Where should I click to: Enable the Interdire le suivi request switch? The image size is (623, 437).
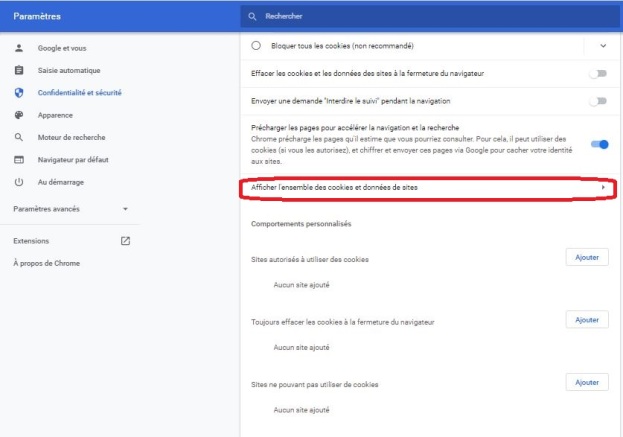coord(598,101)
